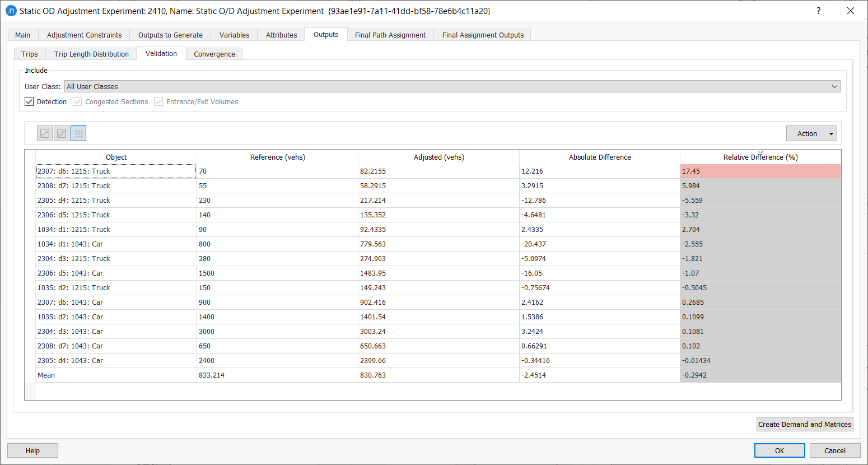Click the Aimsun logo icon in title bar
The width and height of the screenshot is (868, 465).
(11, 11)
